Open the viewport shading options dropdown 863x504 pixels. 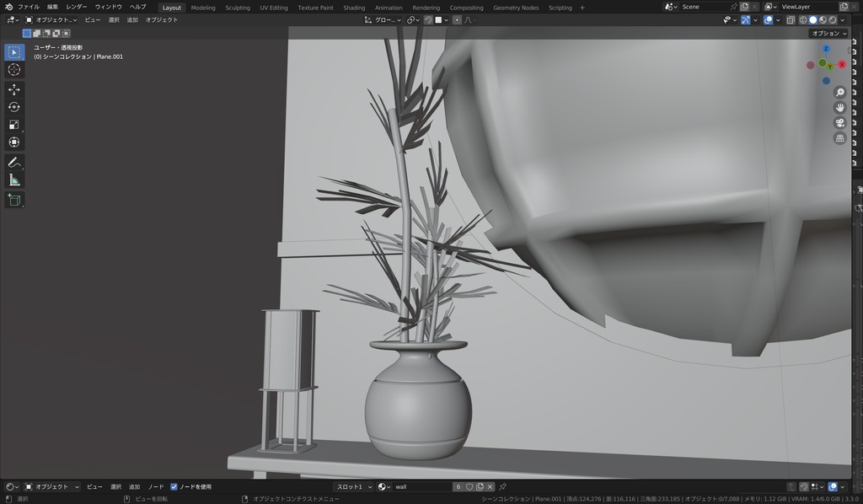tap(843, 20)
